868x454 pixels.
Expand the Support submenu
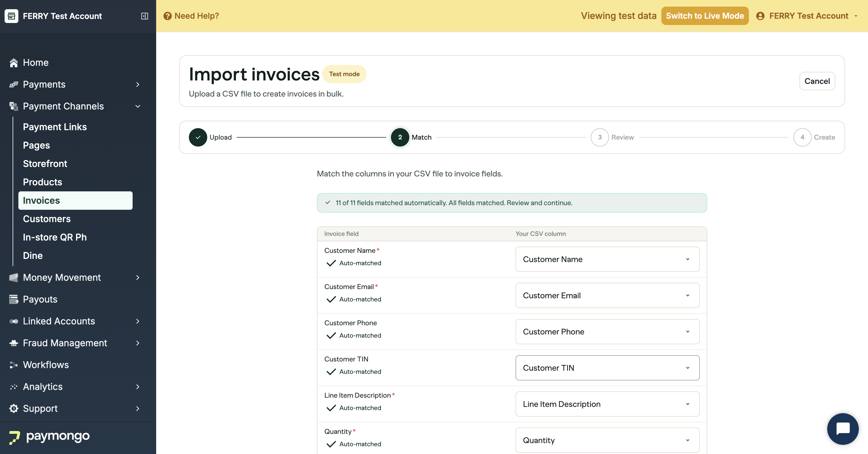click(x=137, y=409)
